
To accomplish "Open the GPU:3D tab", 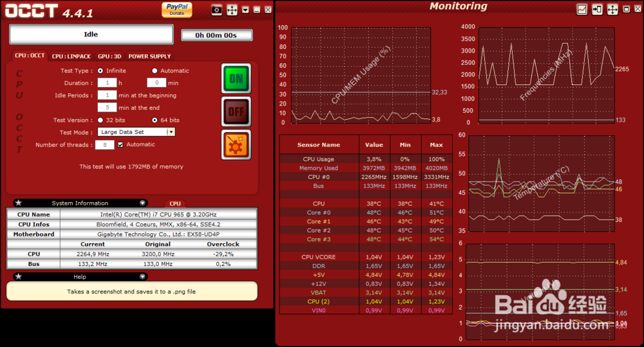I will tap(109, 56).
